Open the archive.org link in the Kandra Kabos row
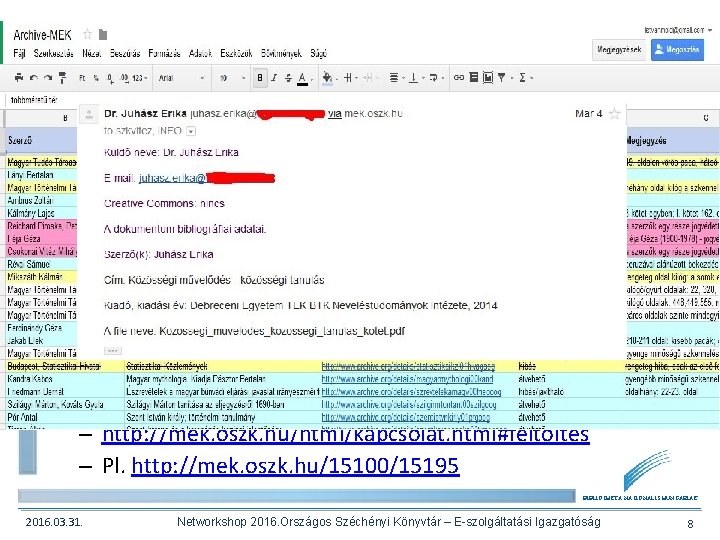 [407, 379]
